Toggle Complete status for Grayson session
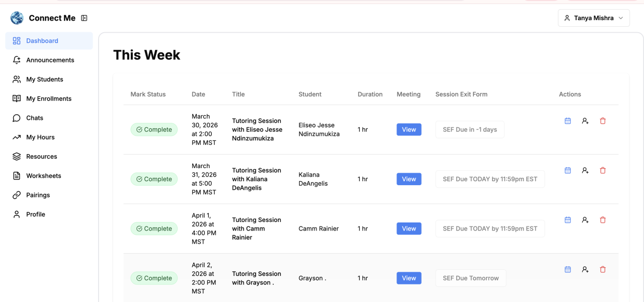The width and height of the screenshot is (644, 302). [154, 278]
